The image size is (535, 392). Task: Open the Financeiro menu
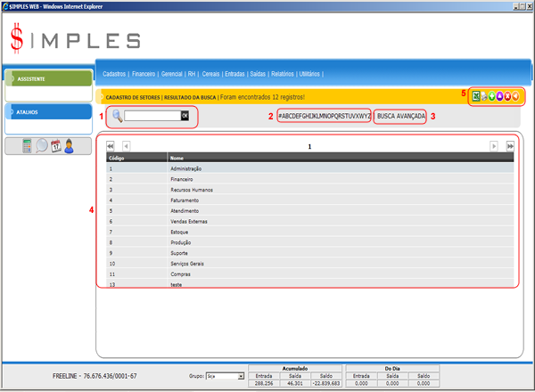click(145, 74)
